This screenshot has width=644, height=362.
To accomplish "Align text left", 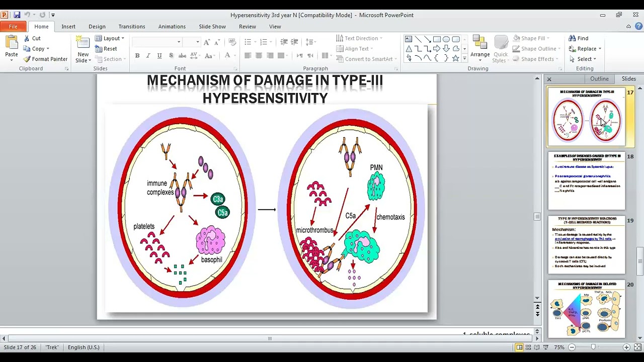I will 248,55.
